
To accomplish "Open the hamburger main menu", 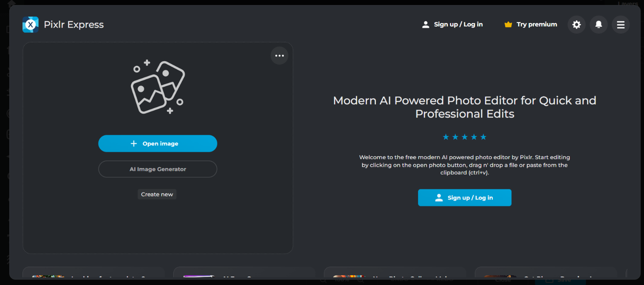I will (621, 25).
